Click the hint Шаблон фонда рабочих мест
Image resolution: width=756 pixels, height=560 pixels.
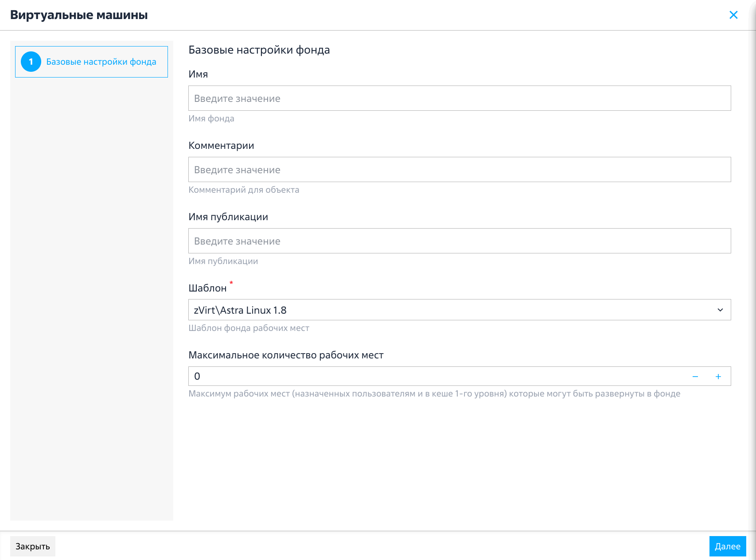click(x=249, y=328)
